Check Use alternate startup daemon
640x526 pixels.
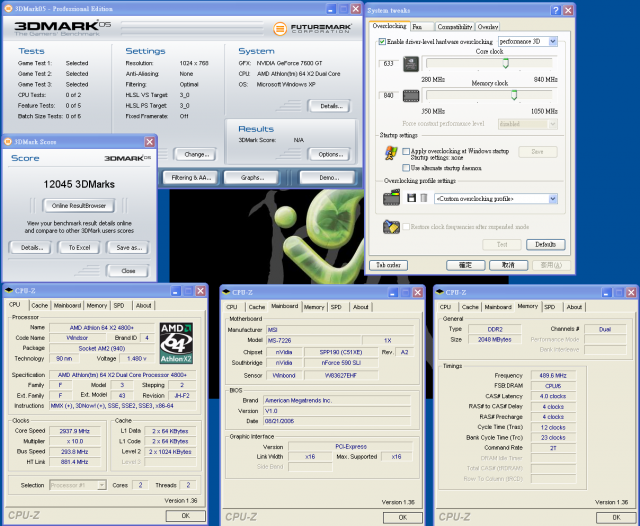(406, 168)
